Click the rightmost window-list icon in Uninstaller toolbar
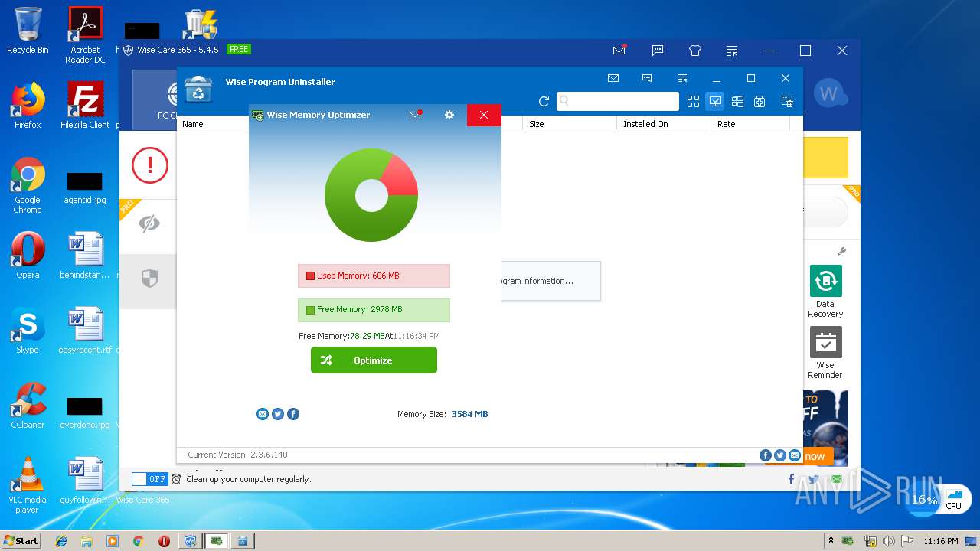This screenshot has height=551, width=980. click(786, 101)
